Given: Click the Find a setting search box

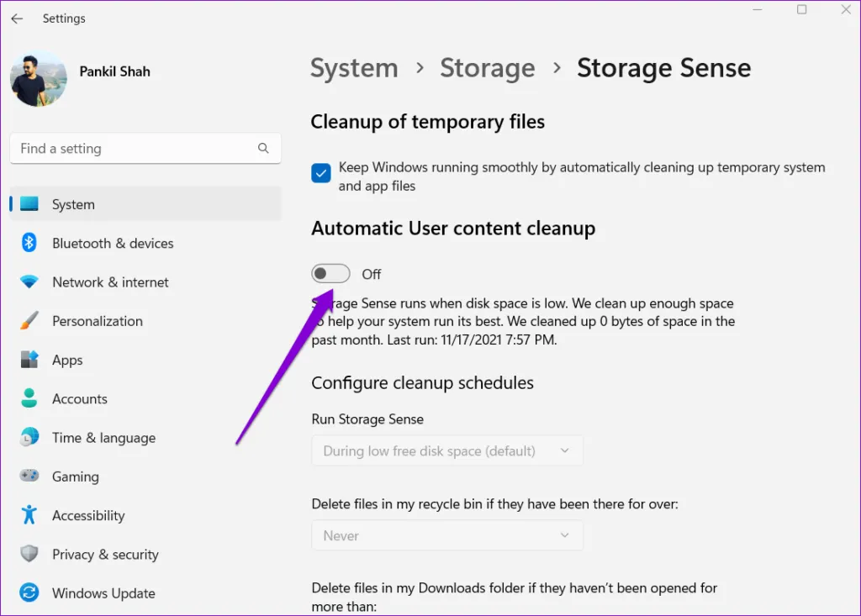Looking at the screenshot, I should (135, 149).
